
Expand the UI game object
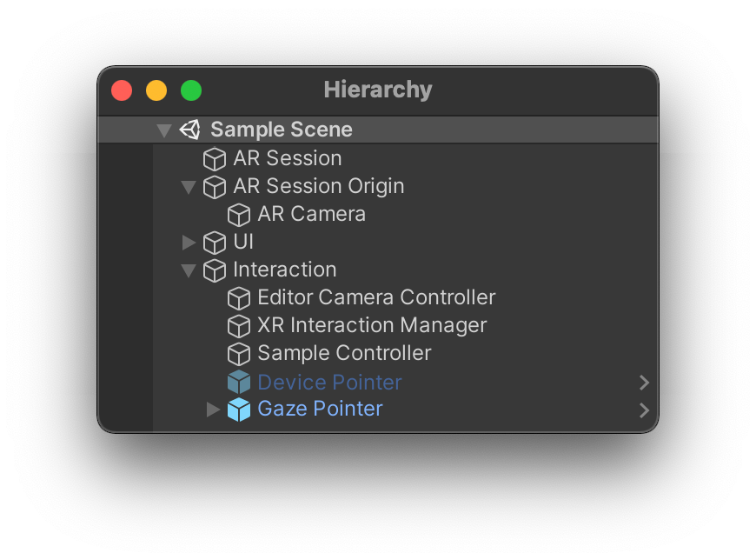click(x=189, y=243)
